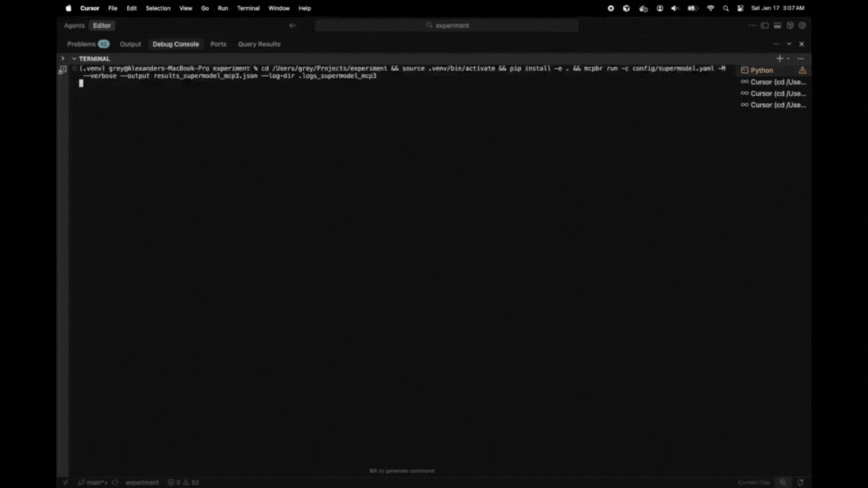Screen dimensions: 868x488
Task: Switch to Editor mode
Action: 102,26
